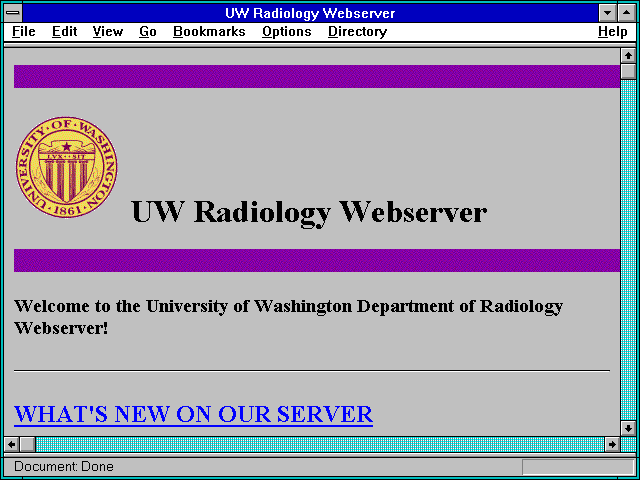This screenshot has height=480, width=640.
Task: Click the maximize window up-arrow button
Action: (x=627, y=13)
